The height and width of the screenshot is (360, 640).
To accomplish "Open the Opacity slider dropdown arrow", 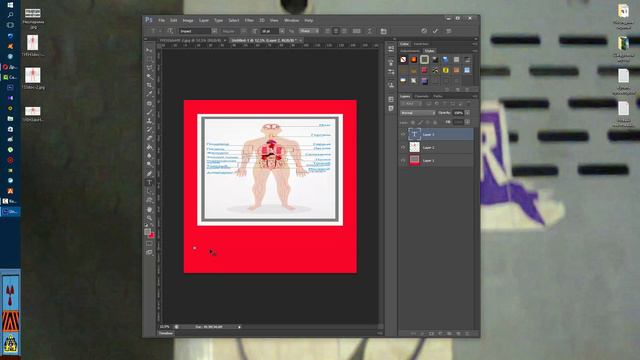I will (467, 113).
